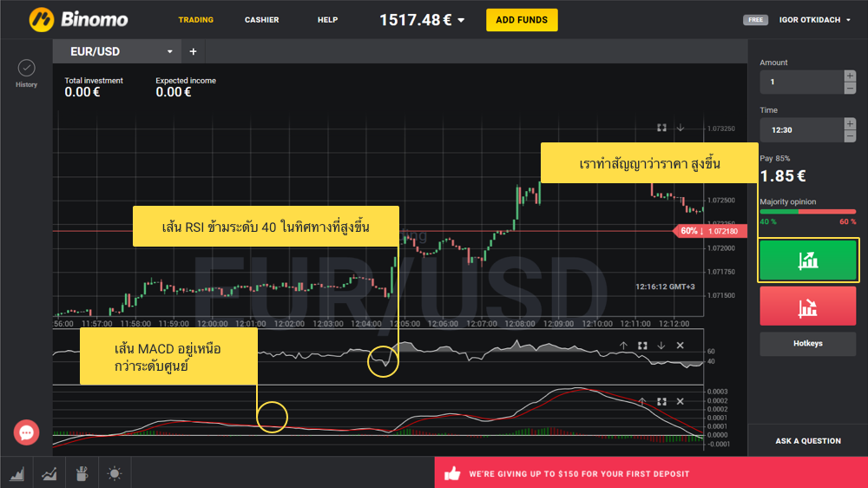Maximize the MACD indicator panel
This screenshot has width=868, height=488.
click(x=661, y=402)
